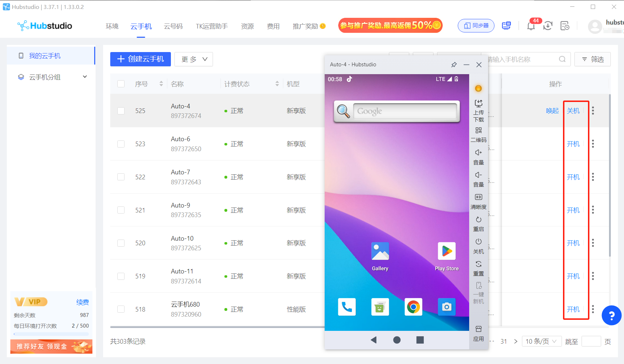Image resolution: width=624 pixels, height=364 pixels.
Task: Open the notification bell with 44 badge
Action: coord(531,26)
